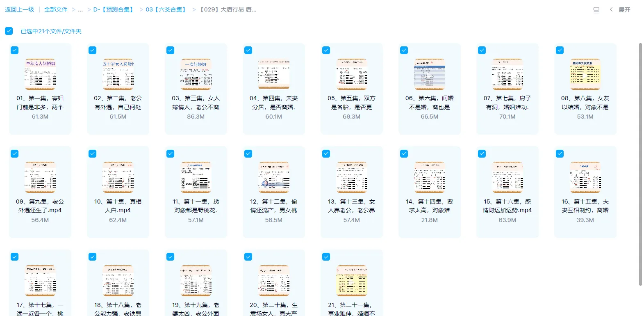This screenshot has height=316, width=644.
Task: Uncheck file 02、第二集 checkbox
Action: click(93, 50)
